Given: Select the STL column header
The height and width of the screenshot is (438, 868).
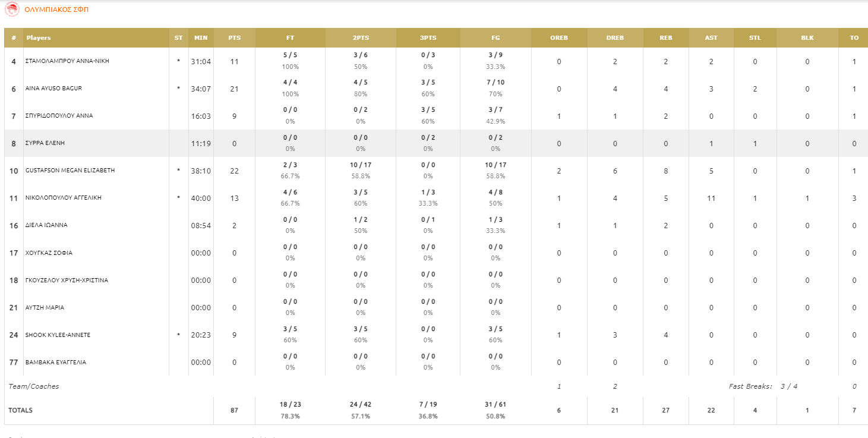Looking at the screenshot, I should tap(755, 37).
